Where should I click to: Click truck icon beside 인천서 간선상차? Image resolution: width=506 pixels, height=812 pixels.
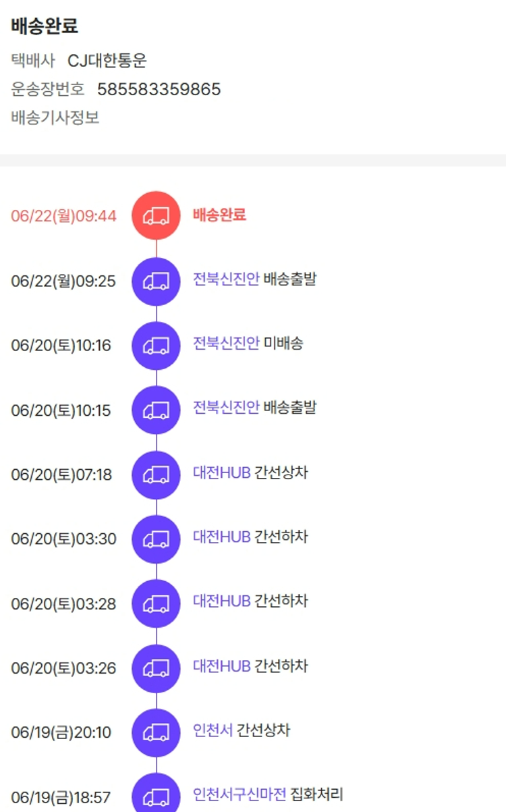[x=156, y=732]
